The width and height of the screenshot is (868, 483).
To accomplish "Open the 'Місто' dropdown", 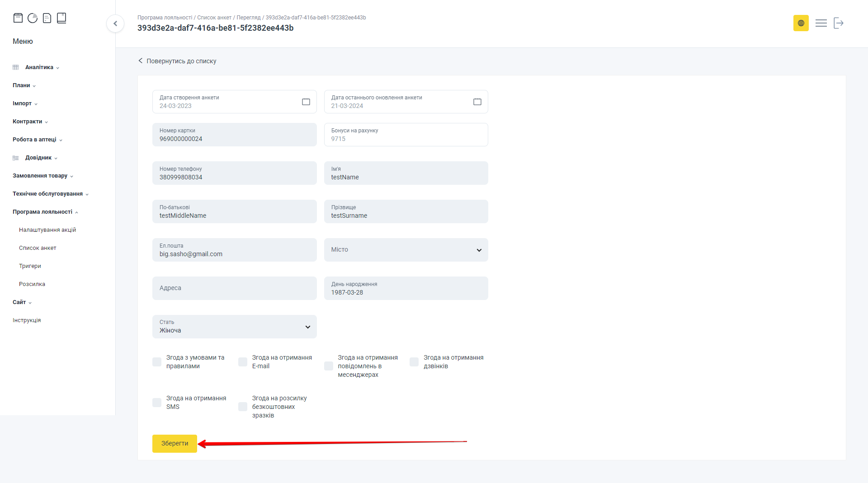I will pos(406,250).
